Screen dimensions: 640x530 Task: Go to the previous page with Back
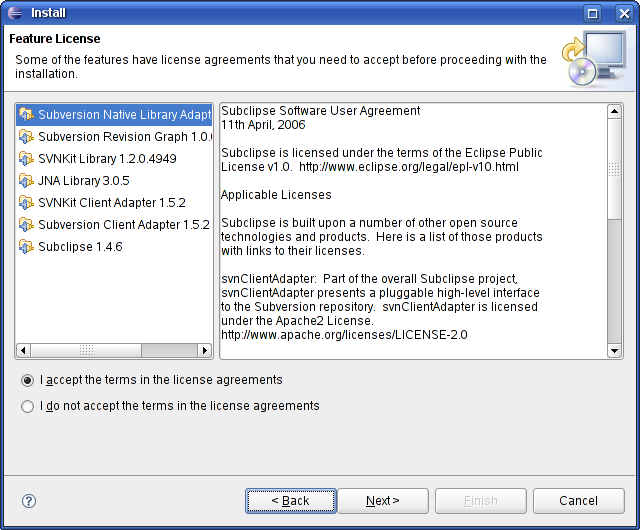click(291, 501)
